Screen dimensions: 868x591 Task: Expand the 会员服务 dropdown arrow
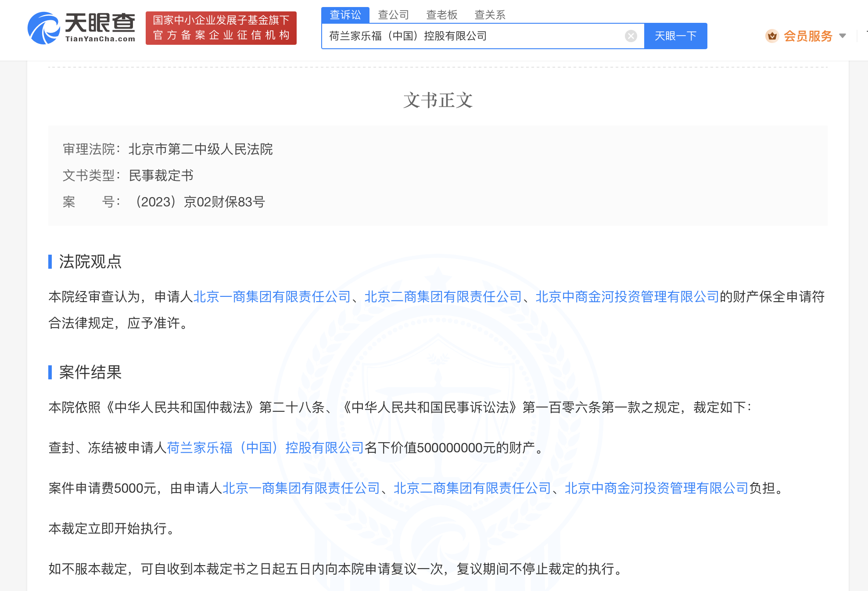click(842, 36)
